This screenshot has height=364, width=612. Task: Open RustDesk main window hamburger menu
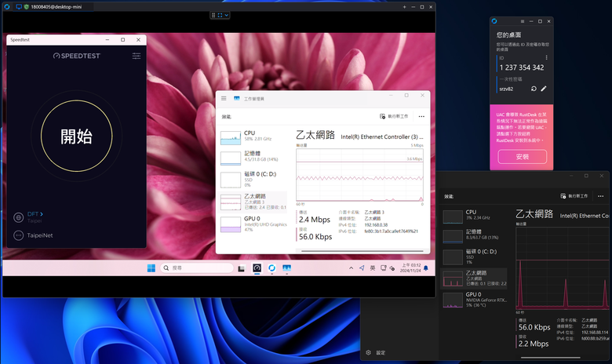[523, 21]
